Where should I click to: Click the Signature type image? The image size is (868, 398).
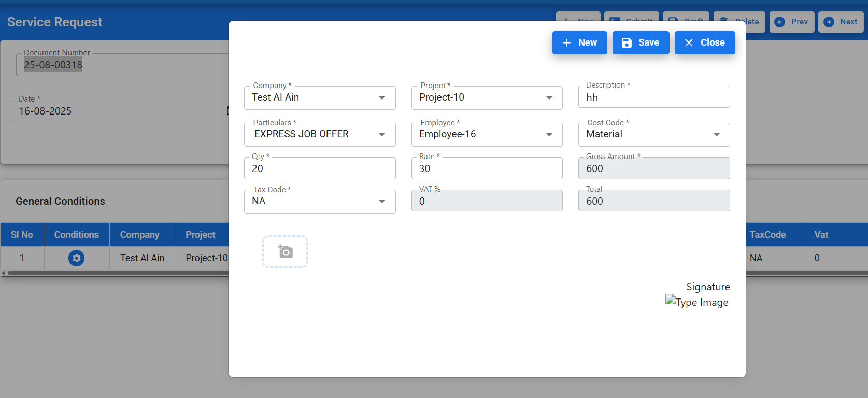coord(697,302)
